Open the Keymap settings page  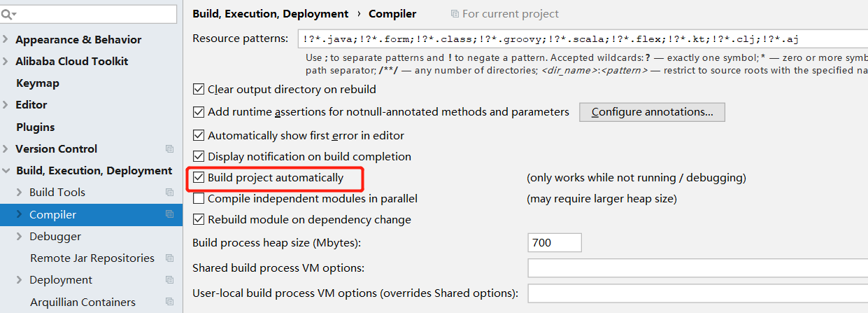tap(38, 83)
